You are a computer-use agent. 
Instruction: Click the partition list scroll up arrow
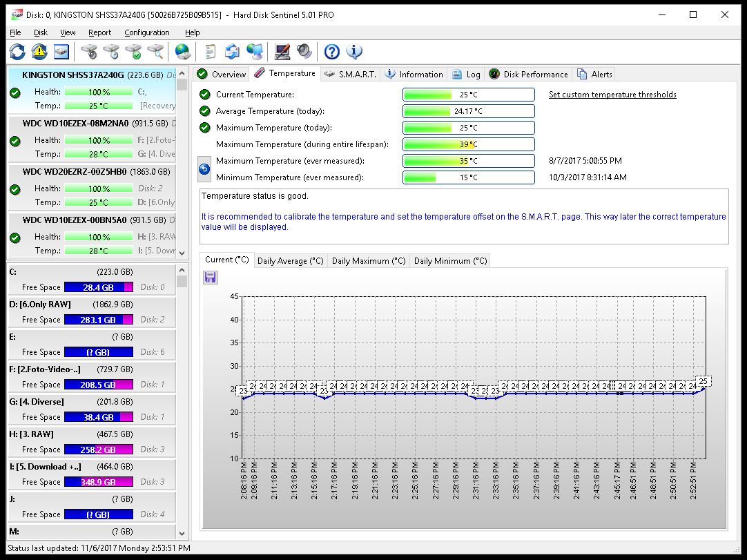[x=182, y=270]
